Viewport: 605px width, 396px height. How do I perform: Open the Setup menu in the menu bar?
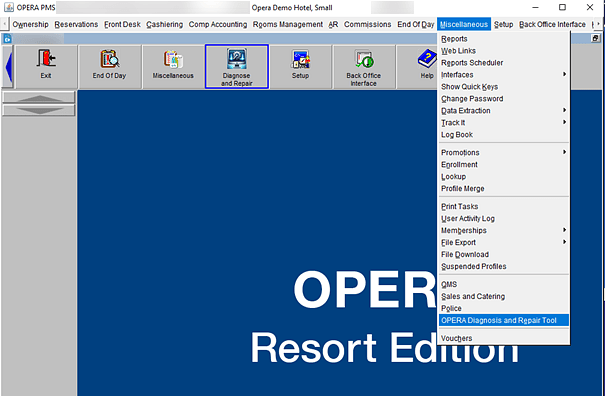pyautogui.click(x=504, y=24)
